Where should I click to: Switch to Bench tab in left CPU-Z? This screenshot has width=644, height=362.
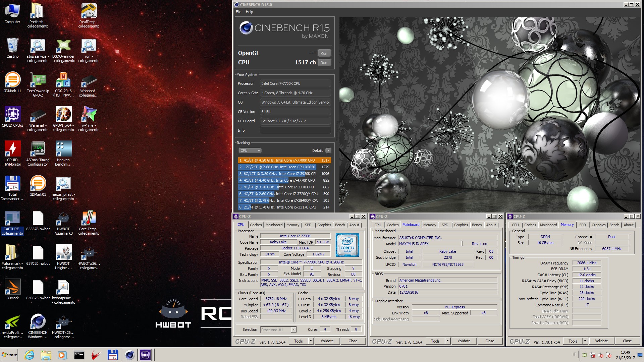point(340,225)
